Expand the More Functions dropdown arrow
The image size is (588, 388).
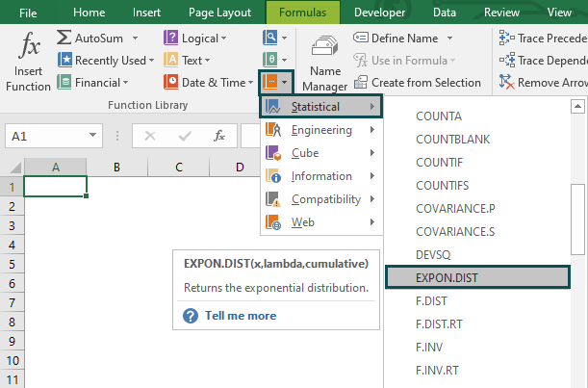coord(285,82)
